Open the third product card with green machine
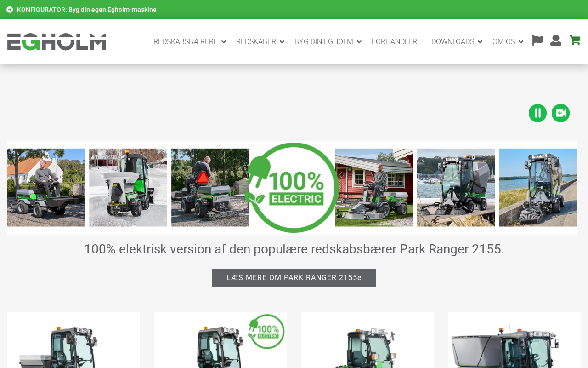The image size is (588, 368). click(x=367, y=340)
